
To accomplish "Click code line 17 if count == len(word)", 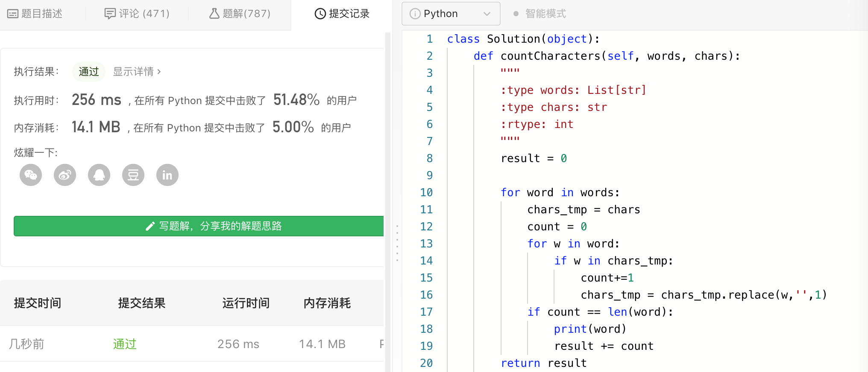I will point(600,312).
